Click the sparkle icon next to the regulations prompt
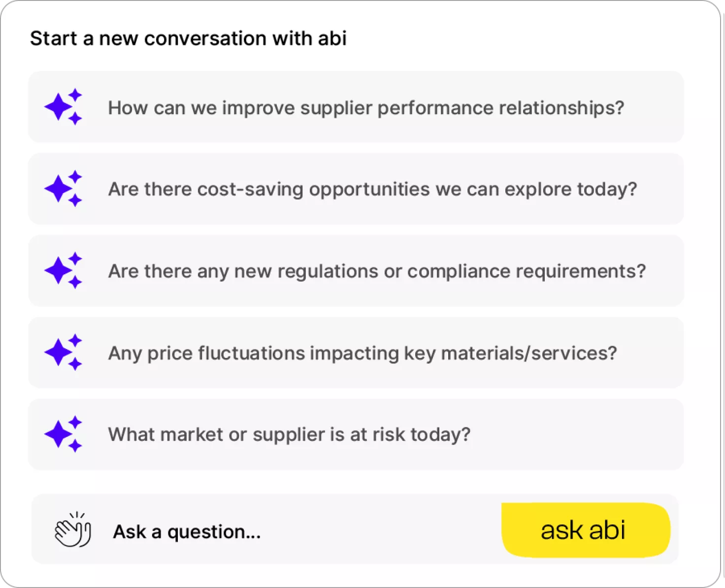The image size is (725, 588). coord(63,270)
